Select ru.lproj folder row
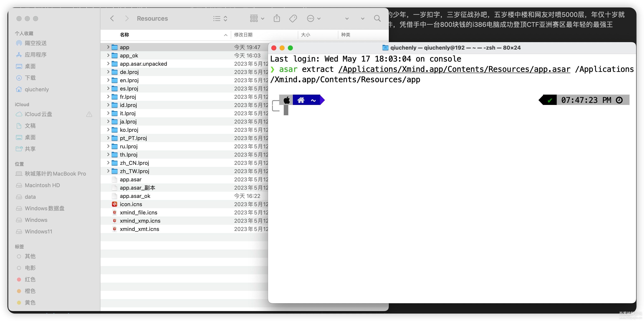Screen dimensions: 644x321 184,146
